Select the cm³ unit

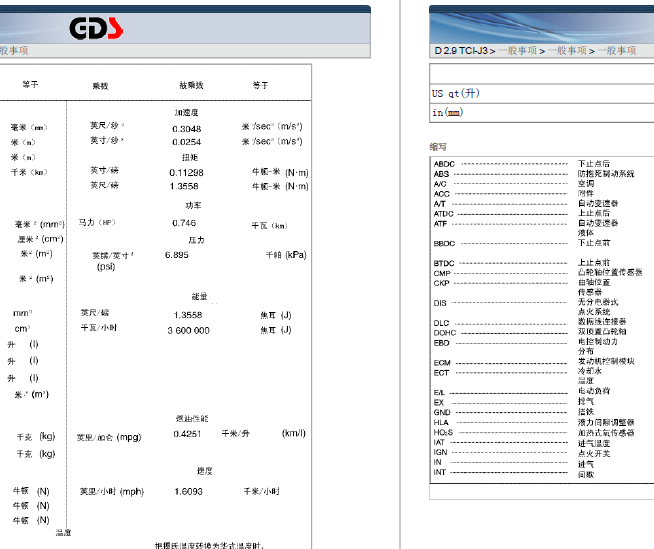[x=22, y=329]
